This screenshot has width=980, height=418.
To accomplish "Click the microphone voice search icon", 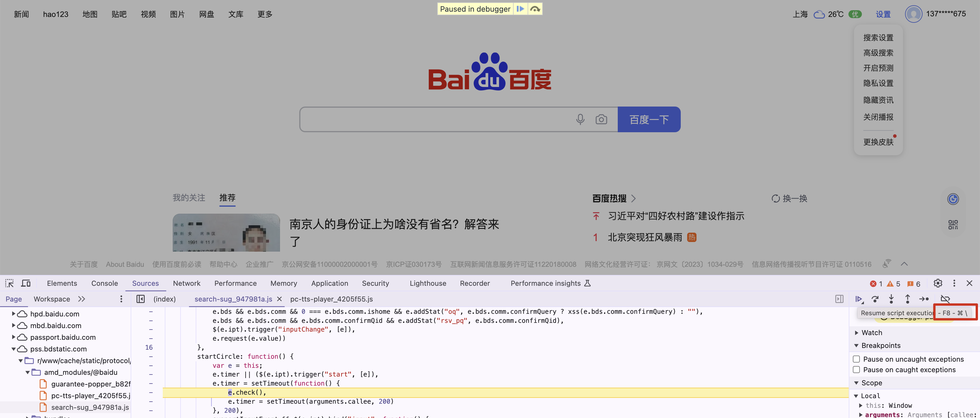I will (x=580, y=120).
